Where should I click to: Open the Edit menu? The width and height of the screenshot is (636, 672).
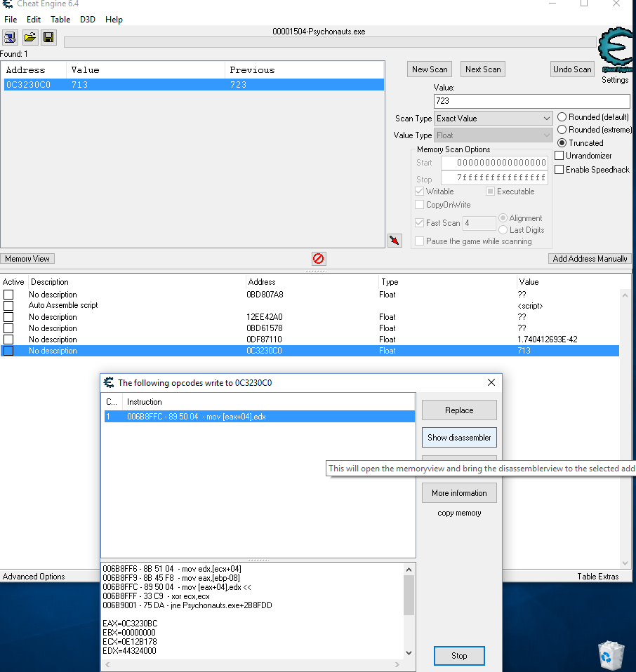pos(34,19)
